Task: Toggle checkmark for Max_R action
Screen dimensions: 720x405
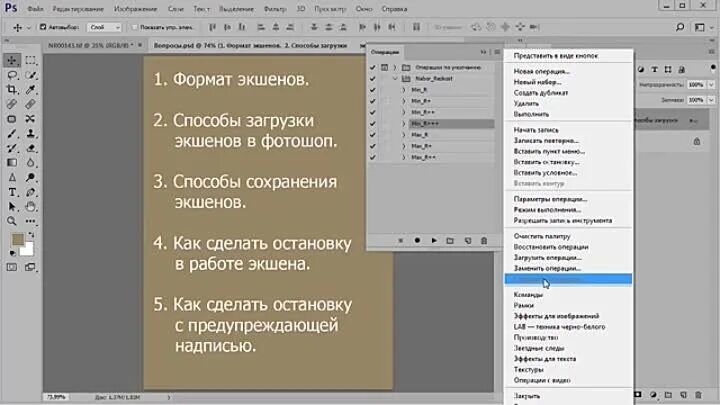Action: 373,135
